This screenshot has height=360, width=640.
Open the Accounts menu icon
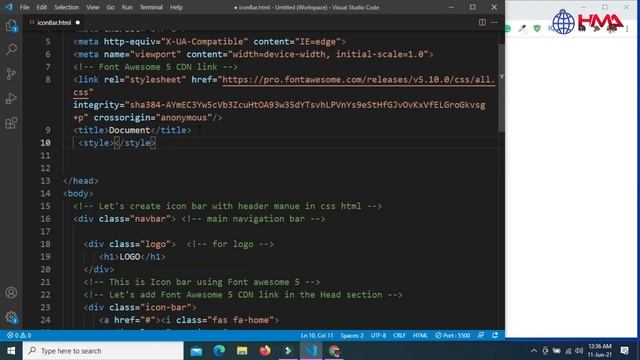click(x=11, y=292)
